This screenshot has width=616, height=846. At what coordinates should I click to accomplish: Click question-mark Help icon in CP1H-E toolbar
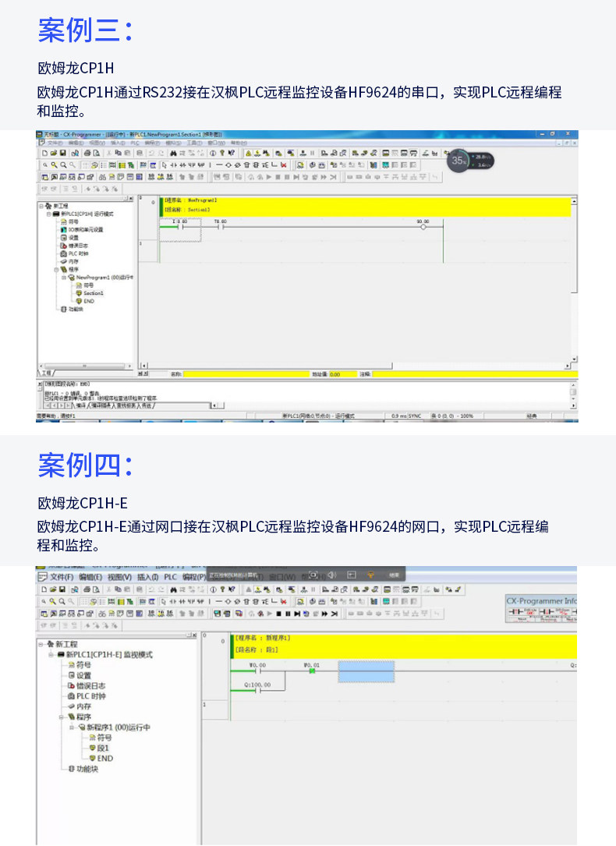pos(221,589)
